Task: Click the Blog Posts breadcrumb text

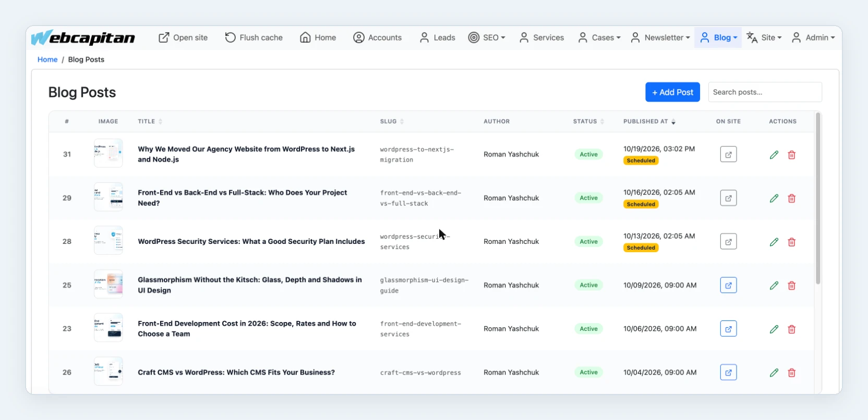Action: pos(86,59)
